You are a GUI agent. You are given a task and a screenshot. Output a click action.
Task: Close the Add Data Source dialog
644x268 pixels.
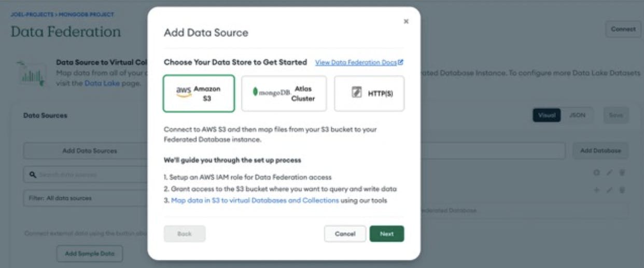406,21
